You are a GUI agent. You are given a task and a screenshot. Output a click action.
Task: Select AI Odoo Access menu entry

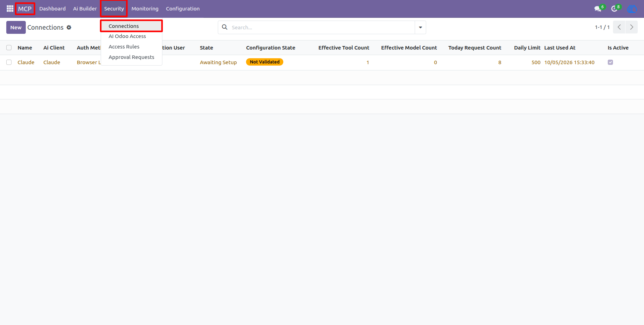(x=131, y=36)
